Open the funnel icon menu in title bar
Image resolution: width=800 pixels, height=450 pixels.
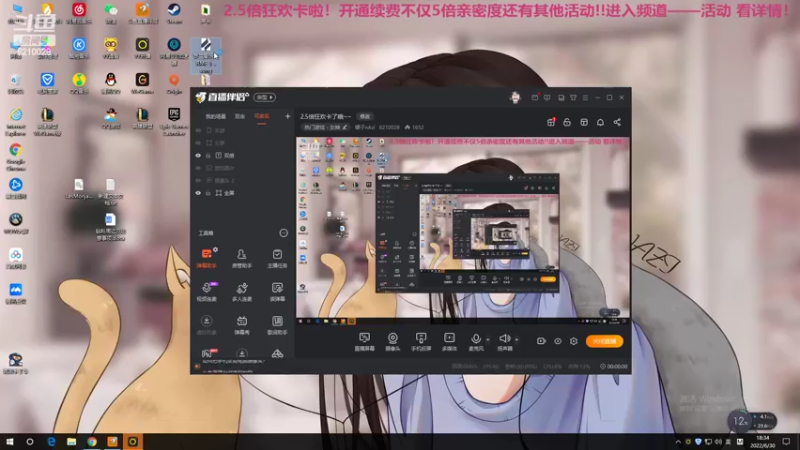pyautogui.click(x=573, y=97)
